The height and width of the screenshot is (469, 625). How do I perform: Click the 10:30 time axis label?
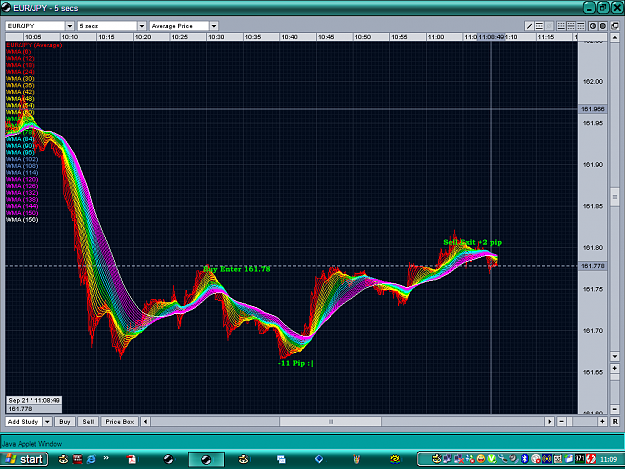click(216, 37)
